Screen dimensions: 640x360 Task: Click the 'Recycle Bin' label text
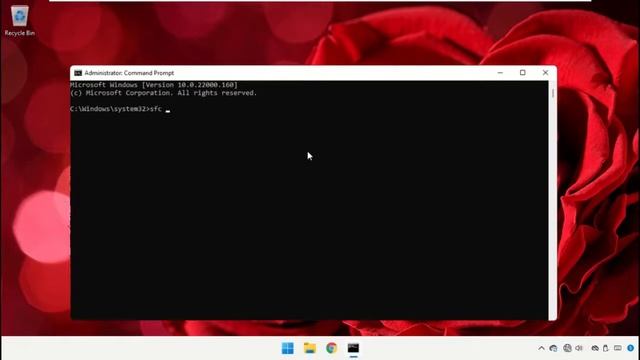tap(20, 33)
